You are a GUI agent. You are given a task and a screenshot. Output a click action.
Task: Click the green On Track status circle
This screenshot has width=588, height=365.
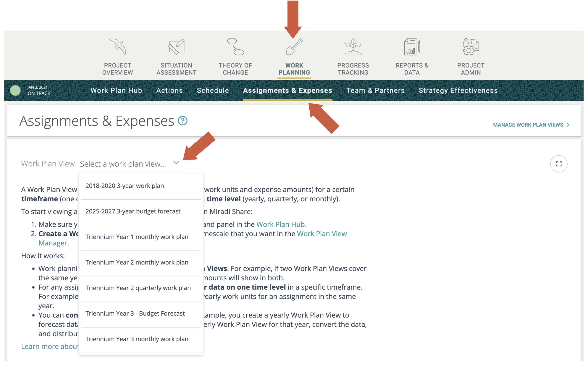(x=15, y=90)
